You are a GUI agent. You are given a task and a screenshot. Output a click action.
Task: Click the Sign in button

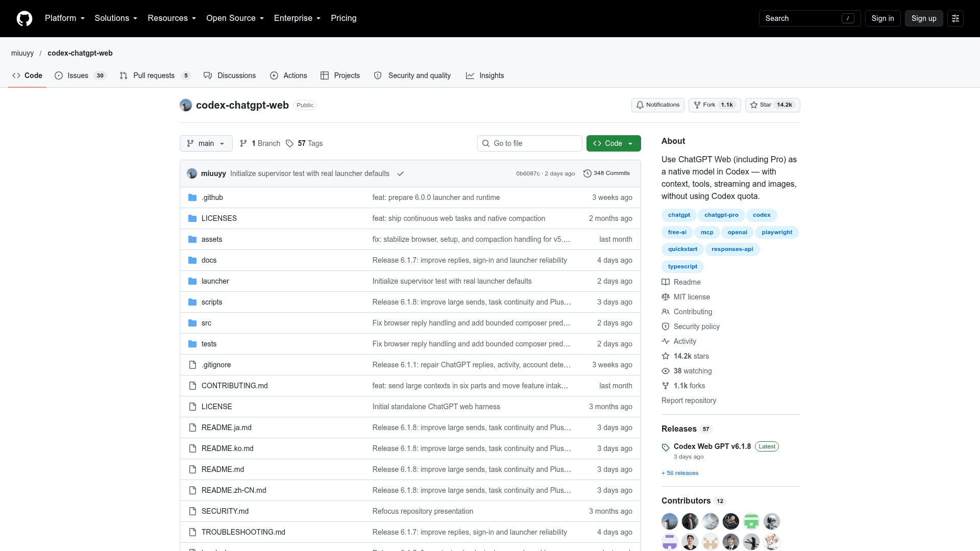pos(883,18)
